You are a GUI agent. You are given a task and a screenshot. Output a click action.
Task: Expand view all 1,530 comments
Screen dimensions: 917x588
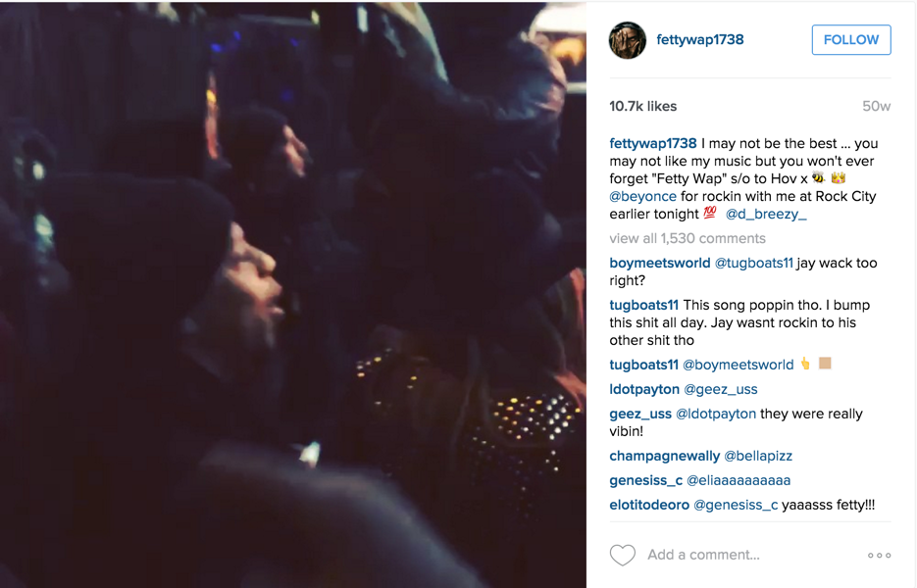[x=688, y=238]
